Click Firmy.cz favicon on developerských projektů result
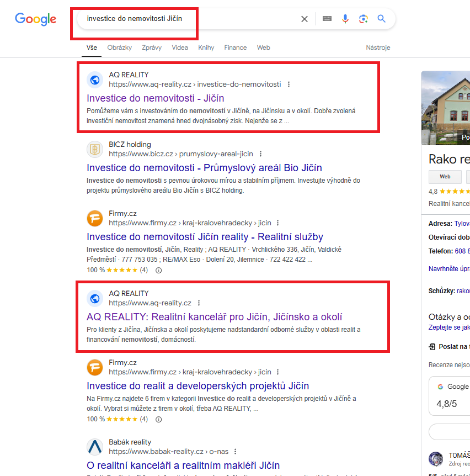Viewport: 470px width, 476px height. click(x=95, y=367)
